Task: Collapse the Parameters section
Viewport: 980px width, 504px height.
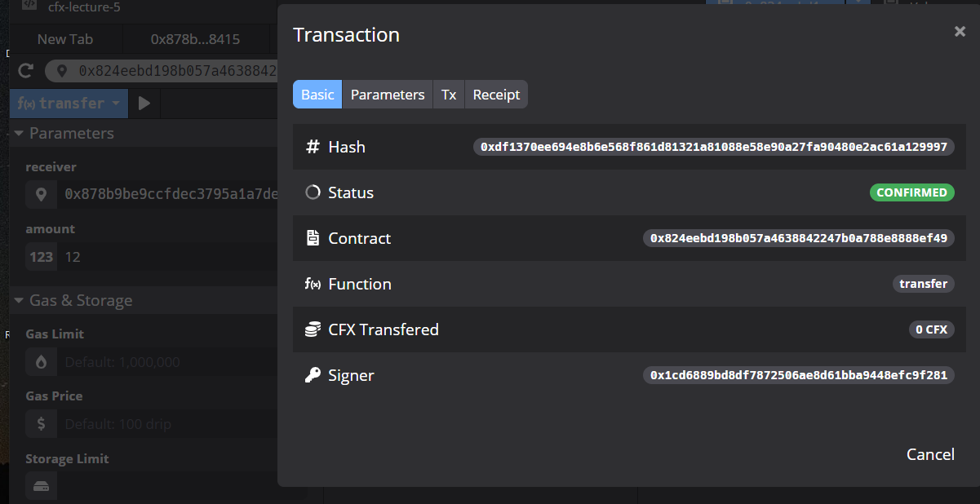Action: click(20, 134)
